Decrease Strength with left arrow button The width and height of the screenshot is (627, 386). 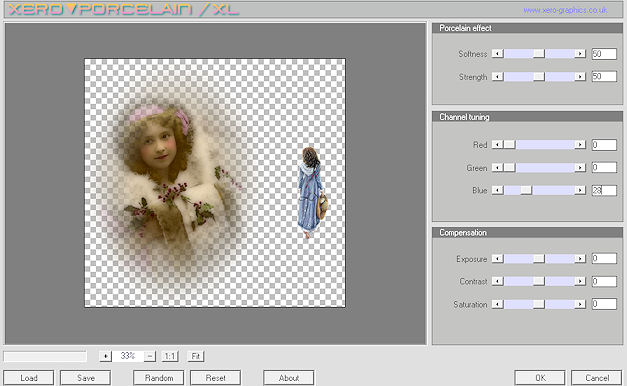coord(497,76)
